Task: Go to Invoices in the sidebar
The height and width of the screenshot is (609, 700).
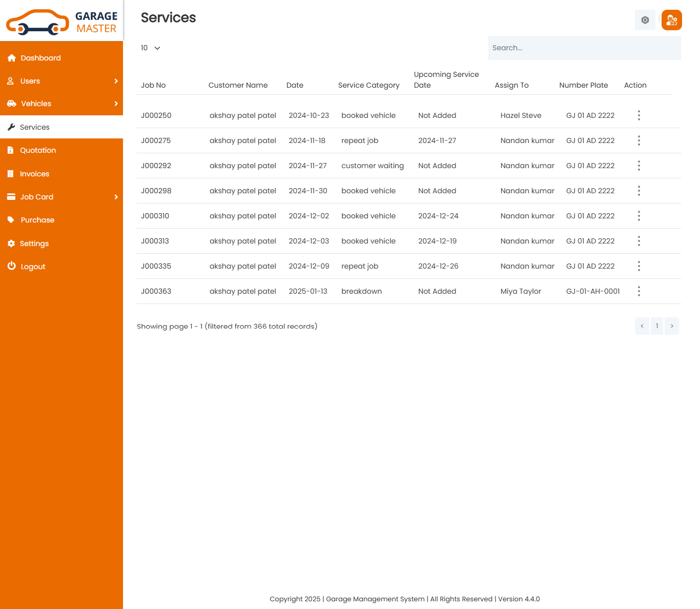Action: point(34,174)
